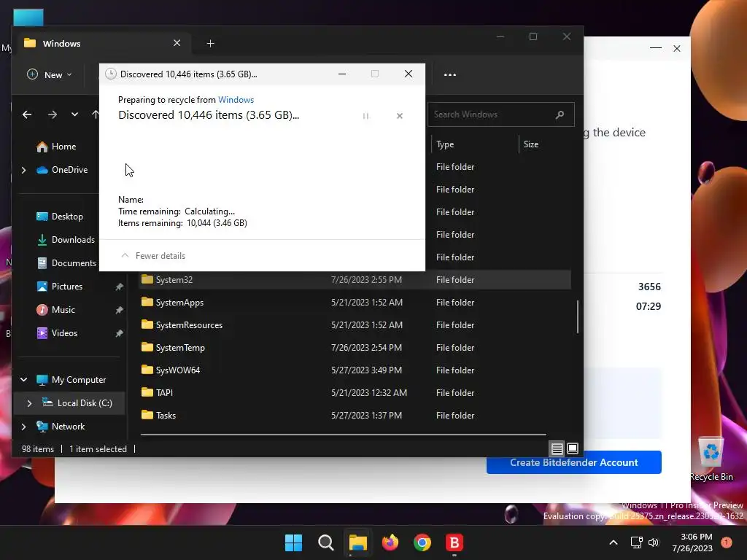Open taskbar Search
The image size is (747, 560).
click(326, 542)
